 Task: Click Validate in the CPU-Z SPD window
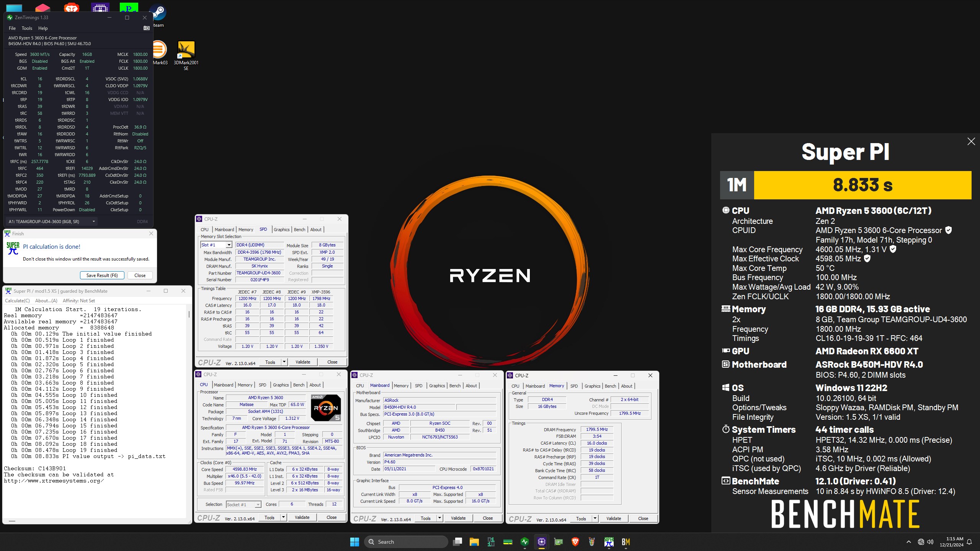pos(303,362)
